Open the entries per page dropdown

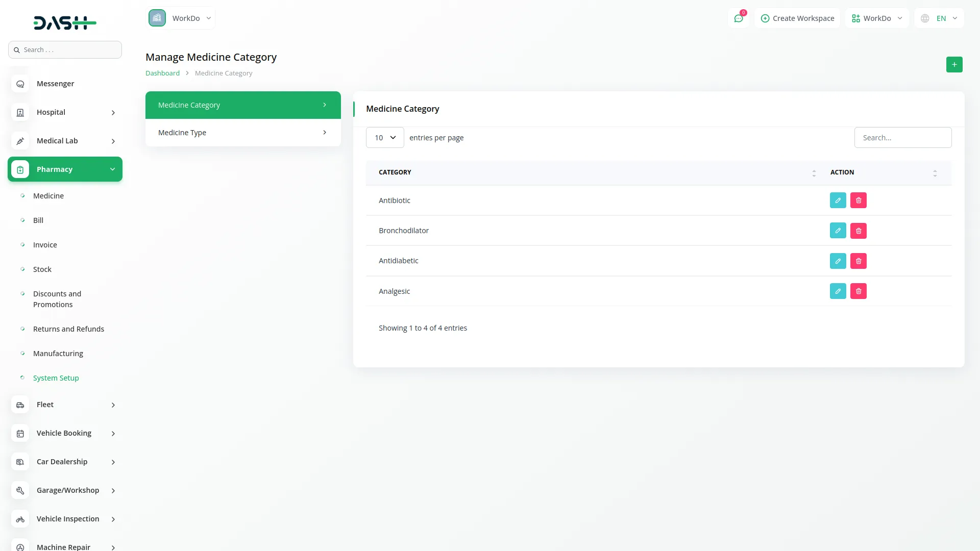pos(384,137)
